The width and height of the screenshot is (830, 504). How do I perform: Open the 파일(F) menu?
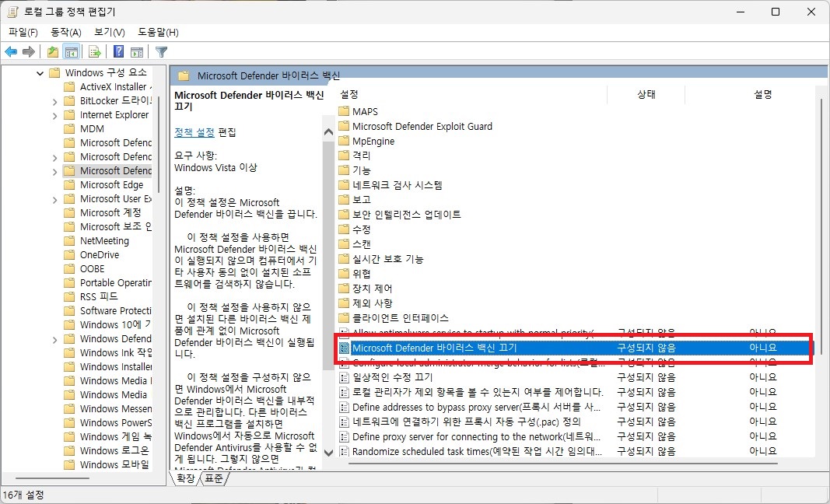[23, 33]
